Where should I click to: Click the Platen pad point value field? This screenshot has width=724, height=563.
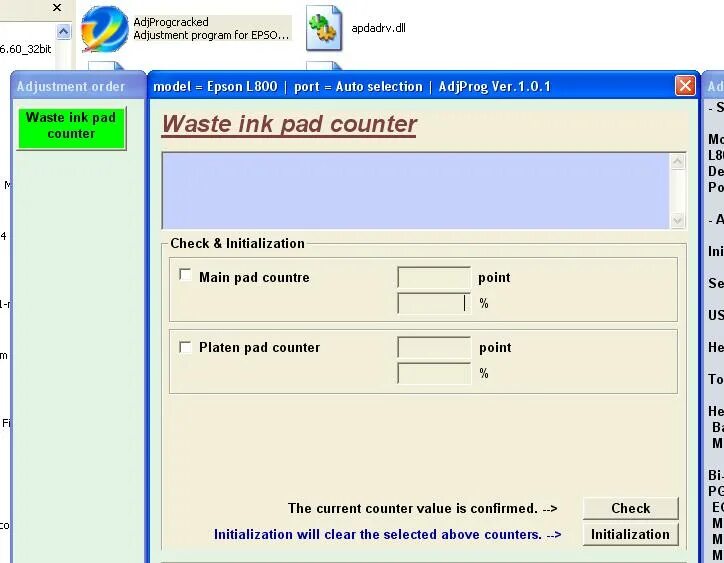434,347
